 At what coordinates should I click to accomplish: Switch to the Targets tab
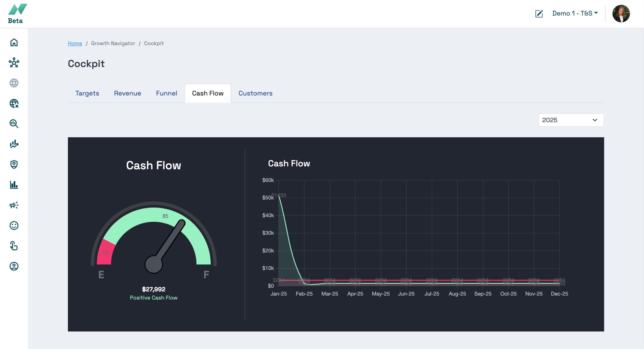tap(87, 93)
